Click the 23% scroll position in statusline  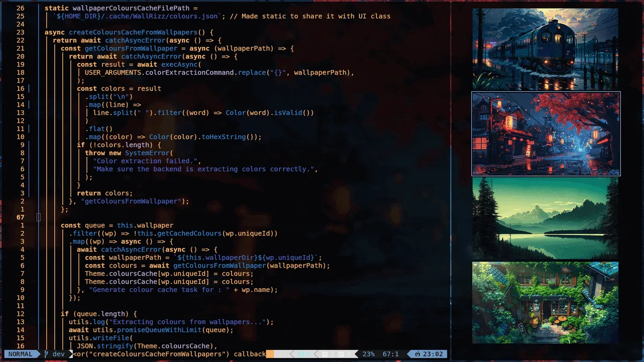(369, 354)
